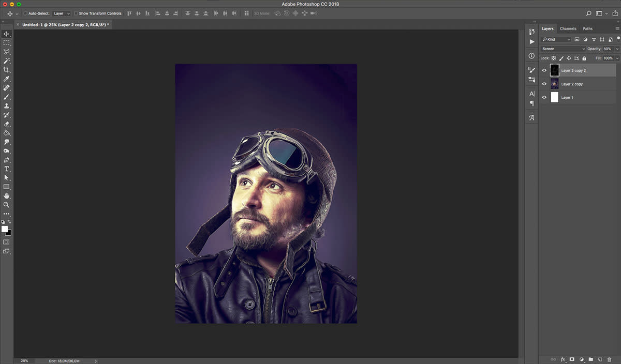Click the Layer 2 copy thumbnail
The image size is (621, 364).
(x=554, y=84)
